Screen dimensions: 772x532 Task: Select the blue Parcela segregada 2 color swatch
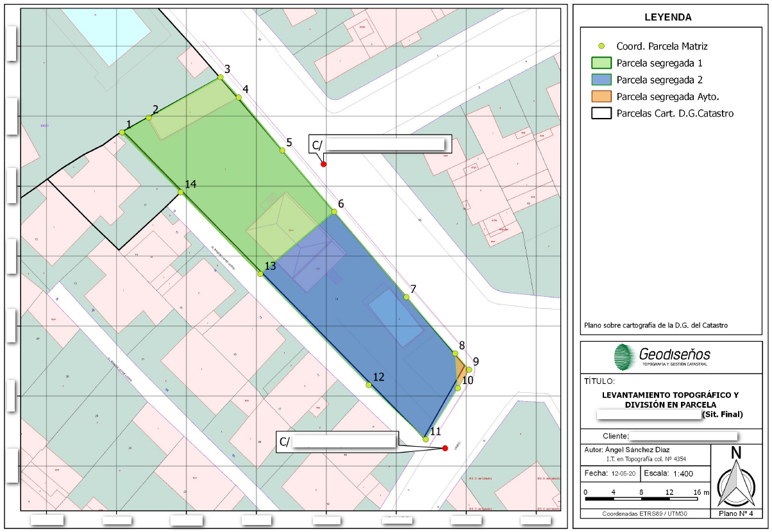click(600, 80)
